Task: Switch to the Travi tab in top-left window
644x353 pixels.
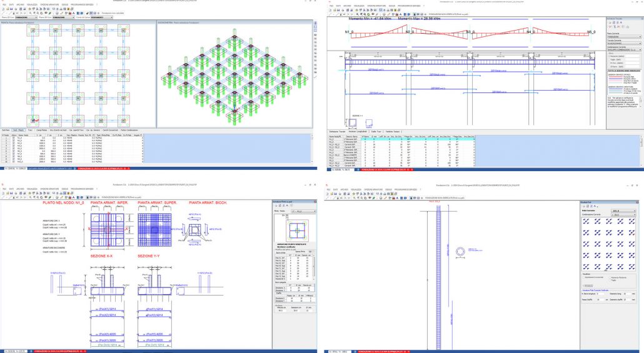Action: click(30, 130)
